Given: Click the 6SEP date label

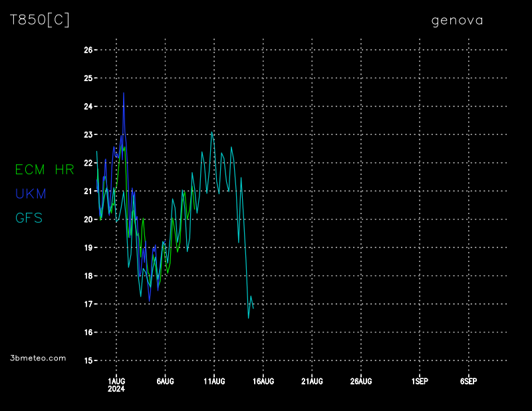Looking at the screenshot, I should (468, 381).
